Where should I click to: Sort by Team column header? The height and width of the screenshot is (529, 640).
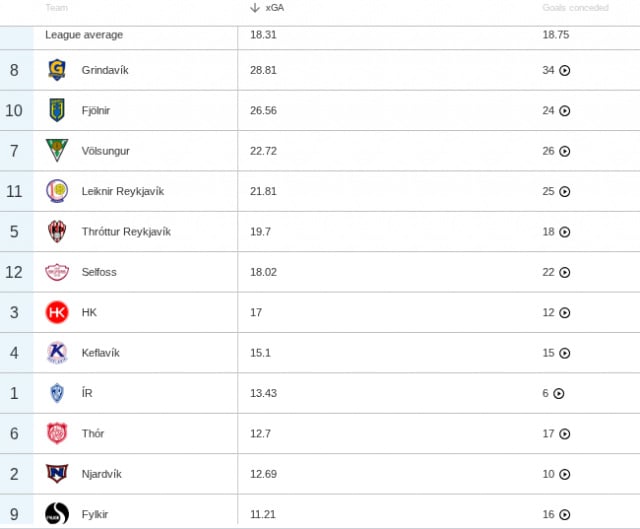tap(56, 8)
